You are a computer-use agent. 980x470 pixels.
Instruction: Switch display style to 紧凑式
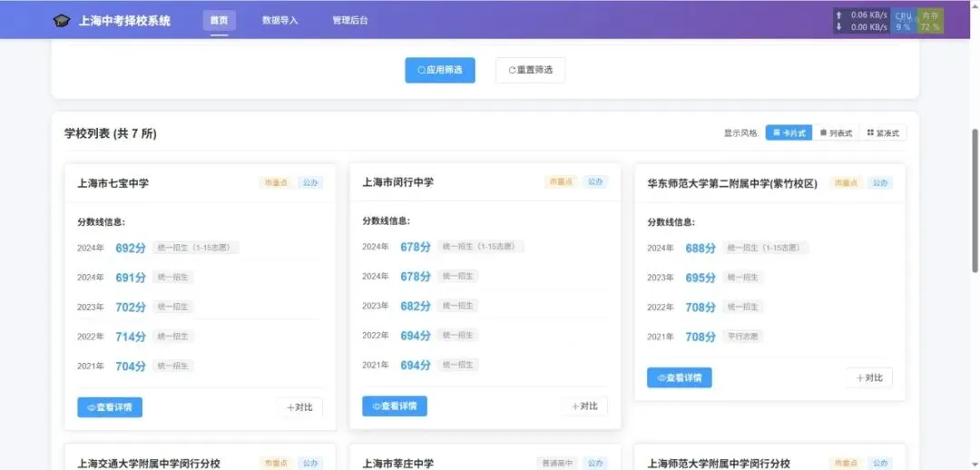coord(883,132)
